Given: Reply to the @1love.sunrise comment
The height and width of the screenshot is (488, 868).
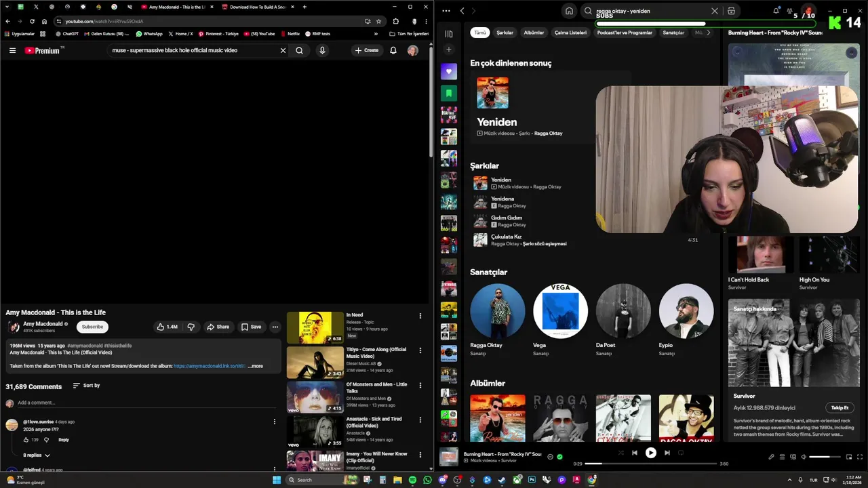Looking at the screenshot, I should click(x=63, y=440).
